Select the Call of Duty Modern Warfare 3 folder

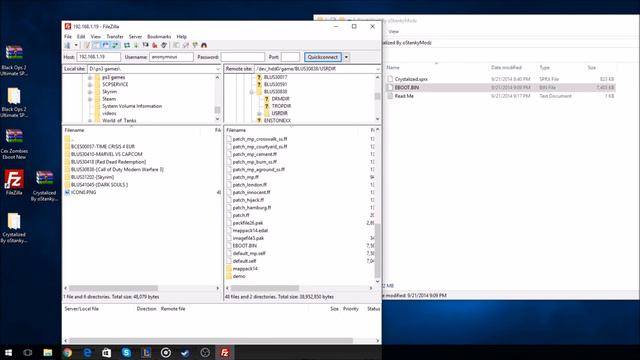(117, 169)
